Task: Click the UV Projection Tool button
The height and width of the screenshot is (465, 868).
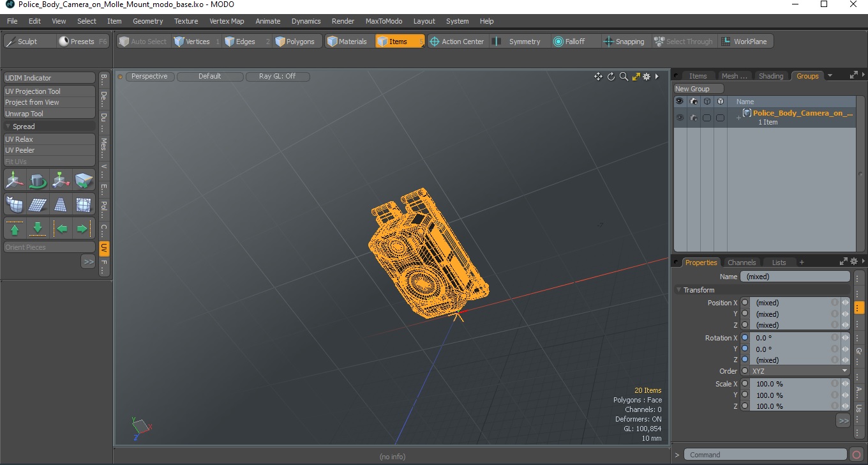Action: coord(50,91)
